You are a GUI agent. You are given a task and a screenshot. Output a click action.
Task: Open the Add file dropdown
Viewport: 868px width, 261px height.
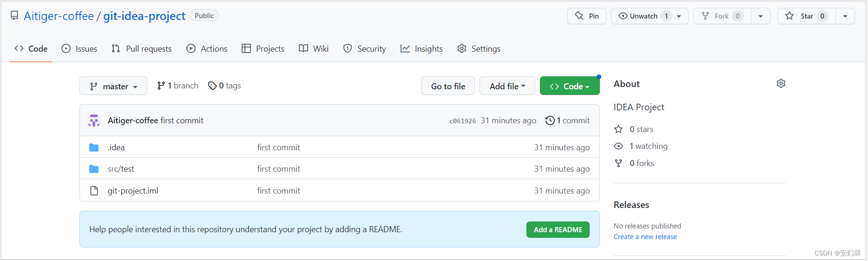[x=507, y=86]
